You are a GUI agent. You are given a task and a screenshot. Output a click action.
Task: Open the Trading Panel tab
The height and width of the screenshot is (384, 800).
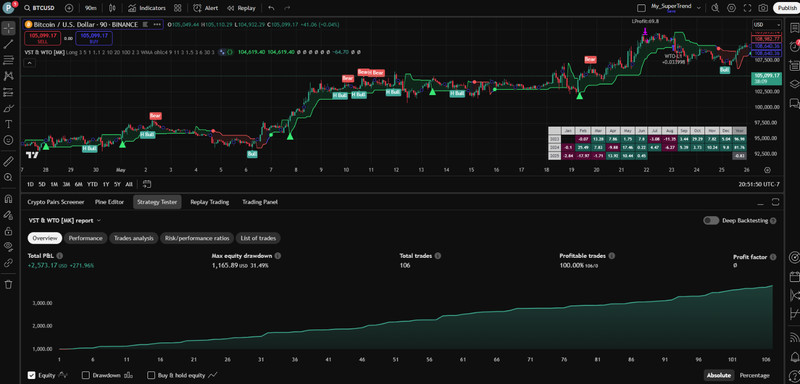(260, 202)
